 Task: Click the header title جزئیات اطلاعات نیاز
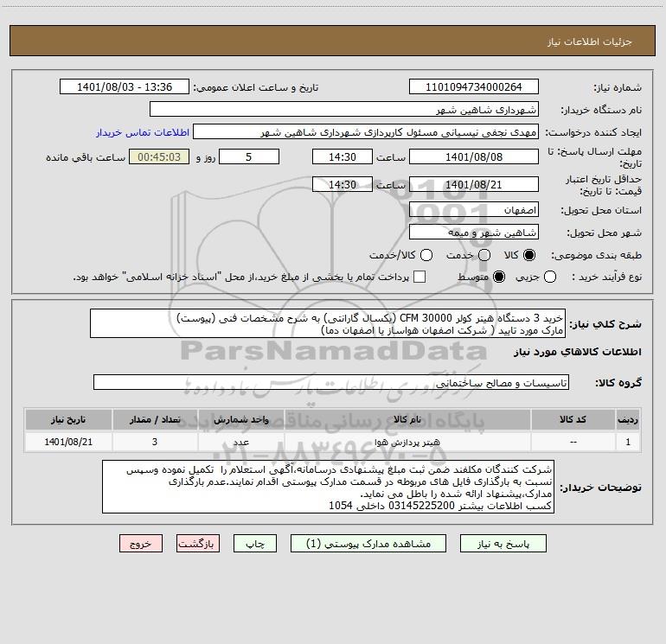tap(589, 41)
